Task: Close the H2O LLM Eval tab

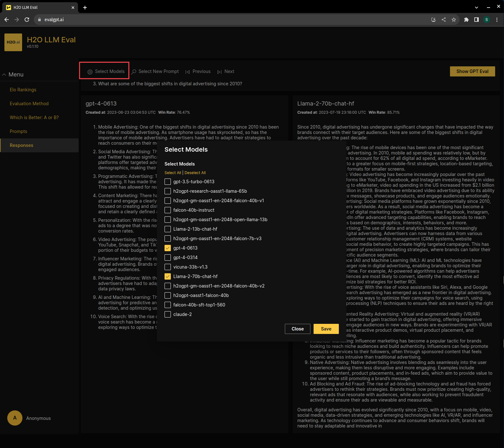Action: (73, 8)
